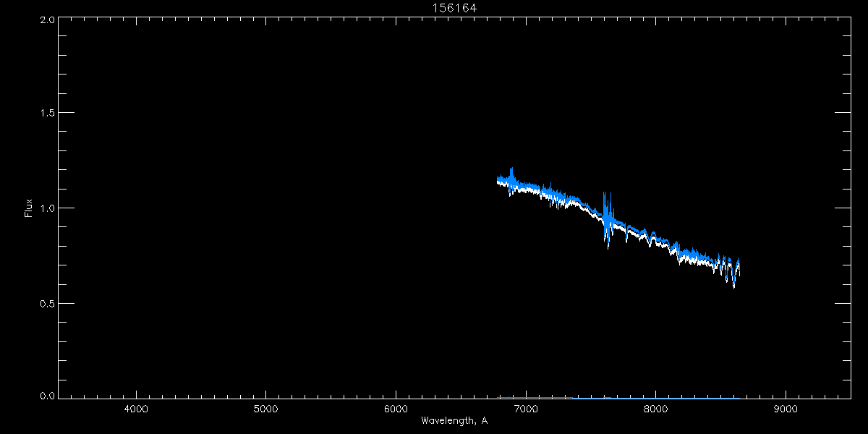Click the 6000 wavelength tick label
The width and height of the screenshot is (868, 434).
tap(396, 409)
